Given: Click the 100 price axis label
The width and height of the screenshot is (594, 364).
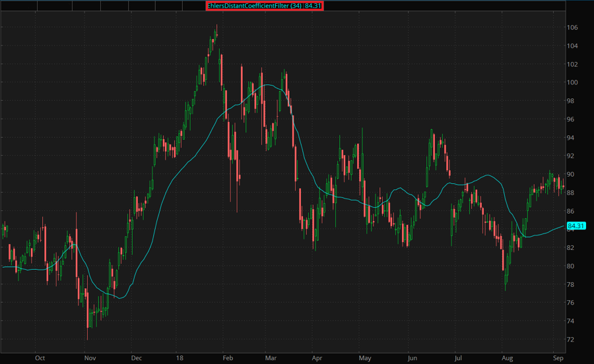Looking at the screenshot, I should (572, 82).
